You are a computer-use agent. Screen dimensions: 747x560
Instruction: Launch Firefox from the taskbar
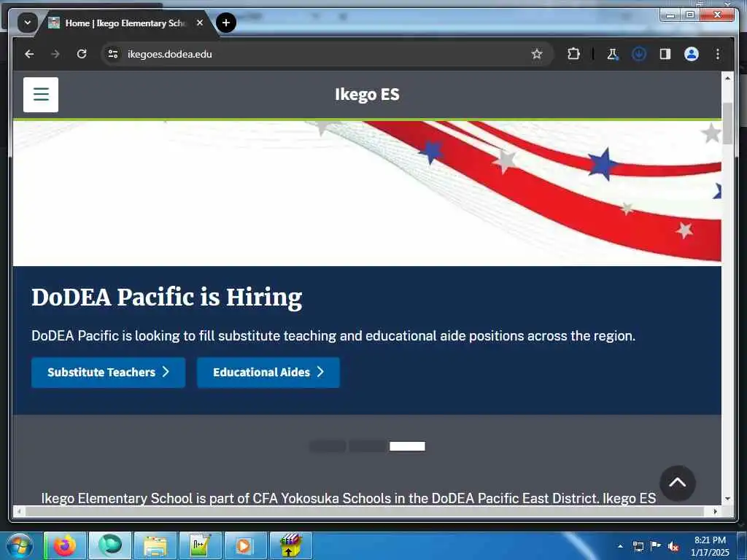pyautogui.click(x=65, y=545)
